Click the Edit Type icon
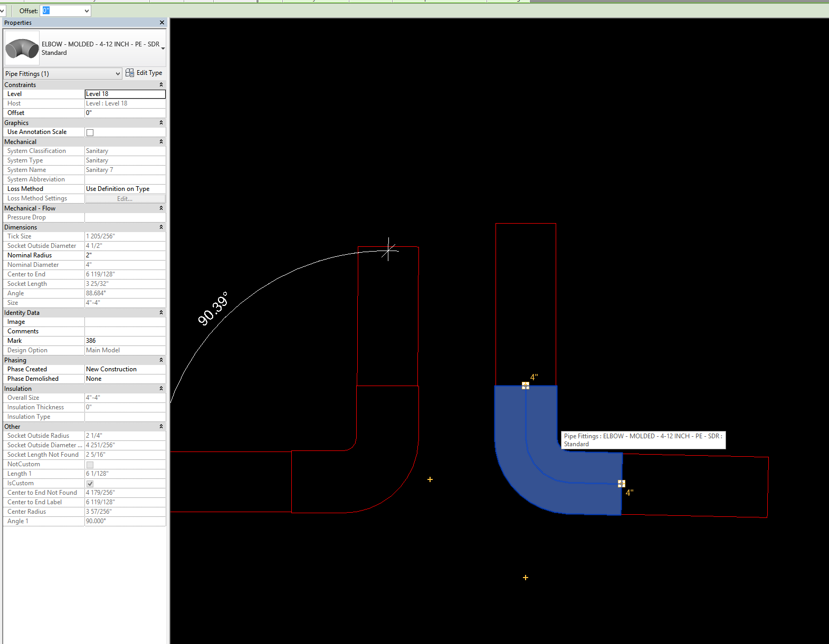The image size is (829, 644). [x=130, y=73]
